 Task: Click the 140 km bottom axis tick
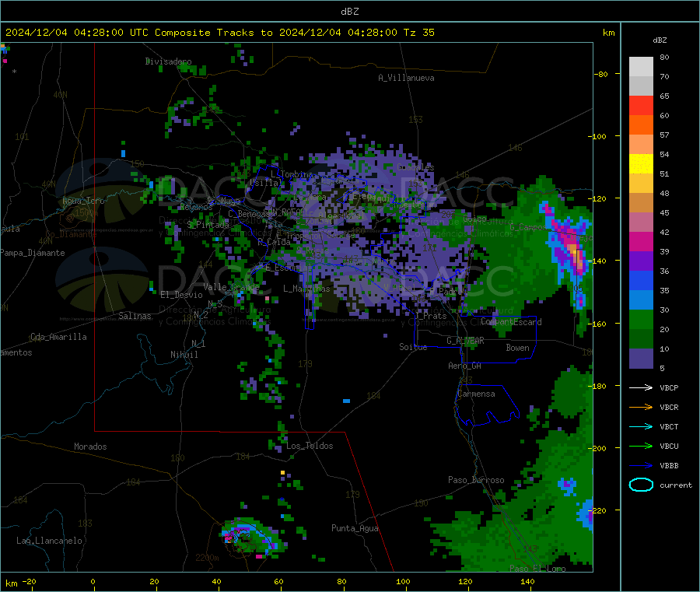(527, 581)
